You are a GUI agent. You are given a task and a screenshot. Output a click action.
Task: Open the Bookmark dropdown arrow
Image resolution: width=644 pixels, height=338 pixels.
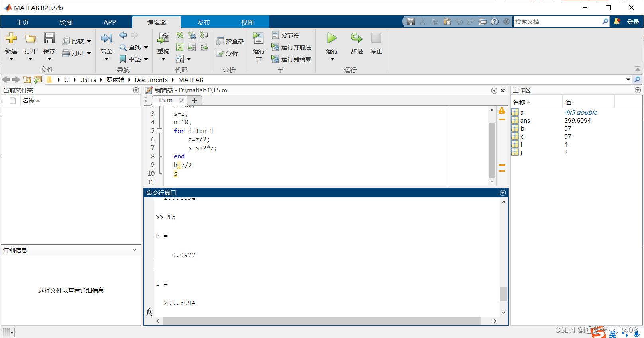pyautogui.click(x=146, y=59)
